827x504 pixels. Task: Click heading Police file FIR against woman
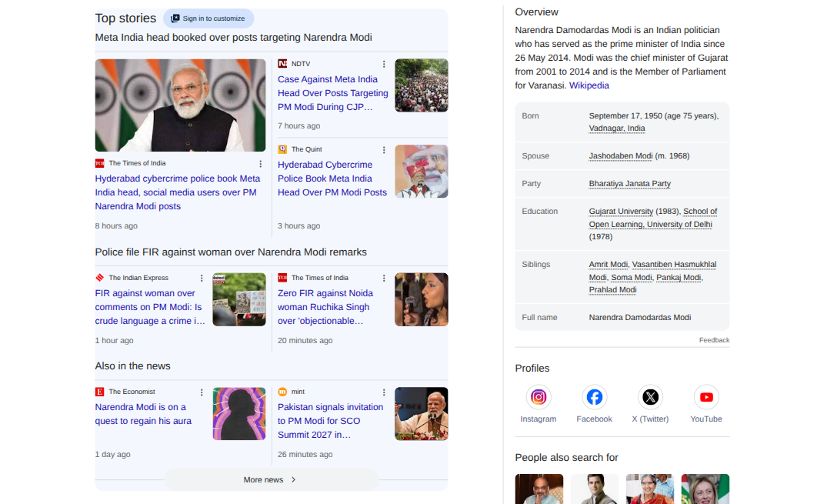tap(231, 252)
